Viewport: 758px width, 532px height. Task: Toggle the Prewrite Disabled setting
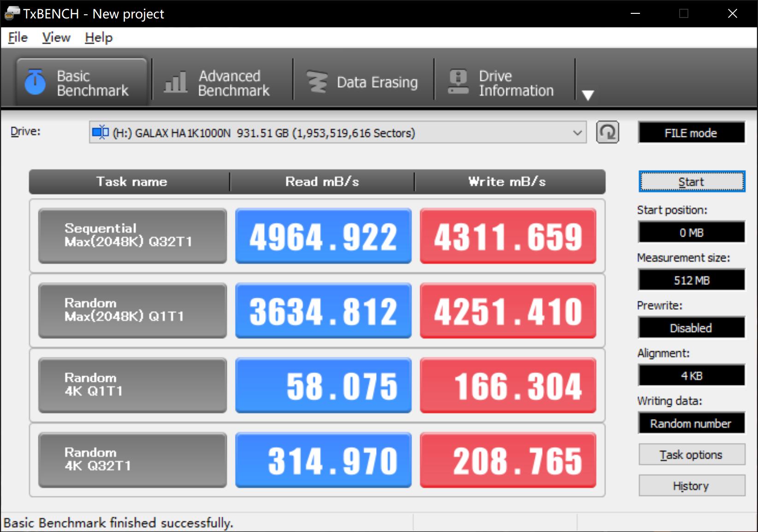(691, 328)
